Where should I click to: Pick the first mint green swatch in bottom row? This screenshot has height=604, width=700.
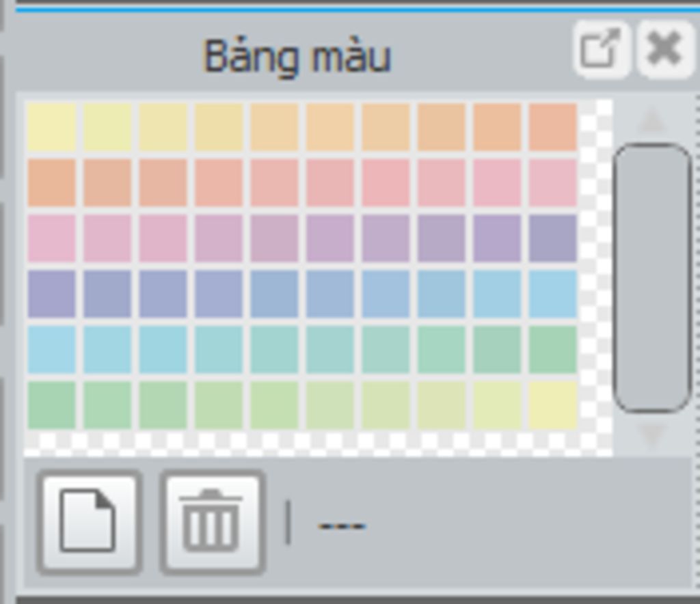[x=52, y=405]
